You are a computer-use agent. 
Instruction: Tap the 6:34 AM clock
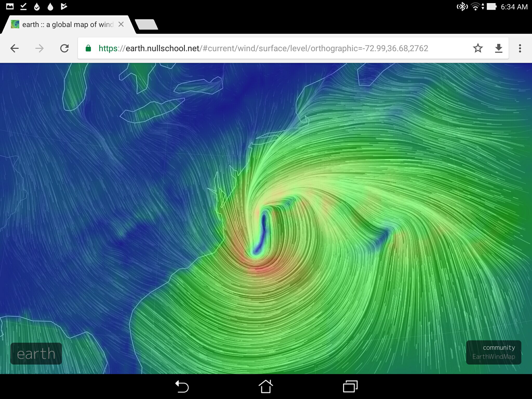coord(514,7)
